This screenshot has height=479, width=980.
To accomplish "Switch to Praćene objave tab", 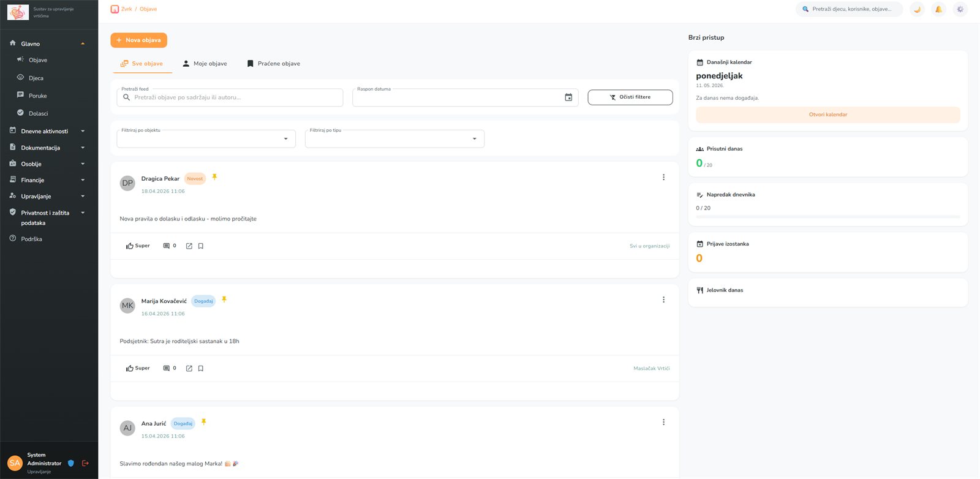I will coord(273,64).
